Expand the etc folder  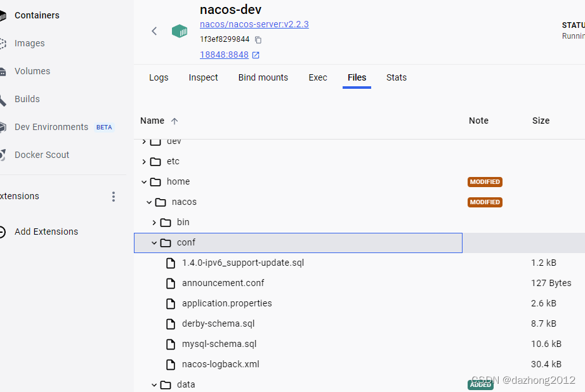(x=144, y=161)
